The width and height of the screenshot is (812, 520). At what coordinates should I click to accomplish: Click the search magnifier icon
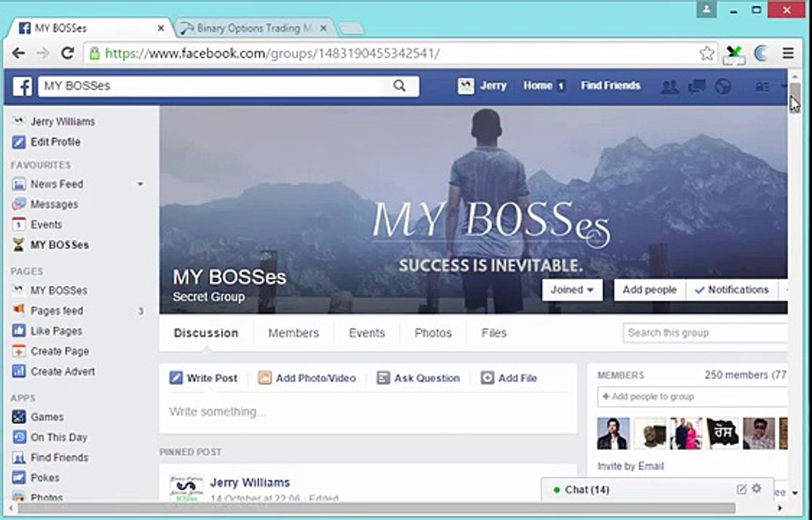pyautogui.click(x=399, y=86)
